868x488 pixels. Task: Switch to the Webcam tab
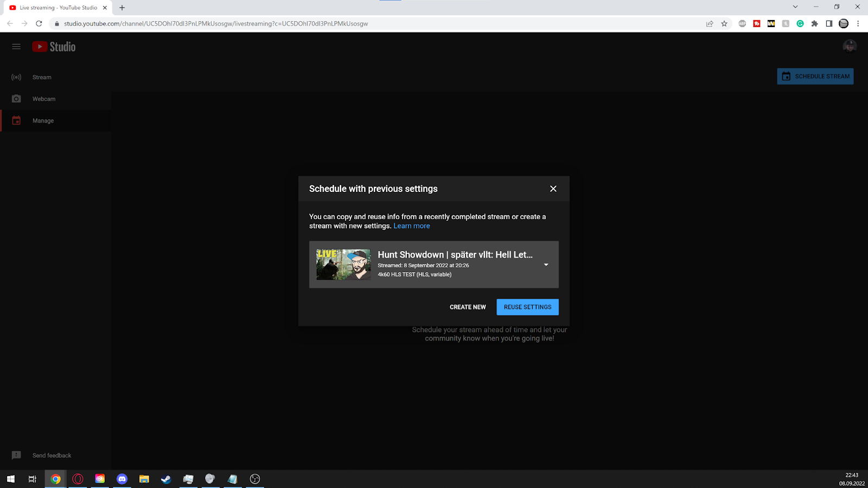[56, 99]
